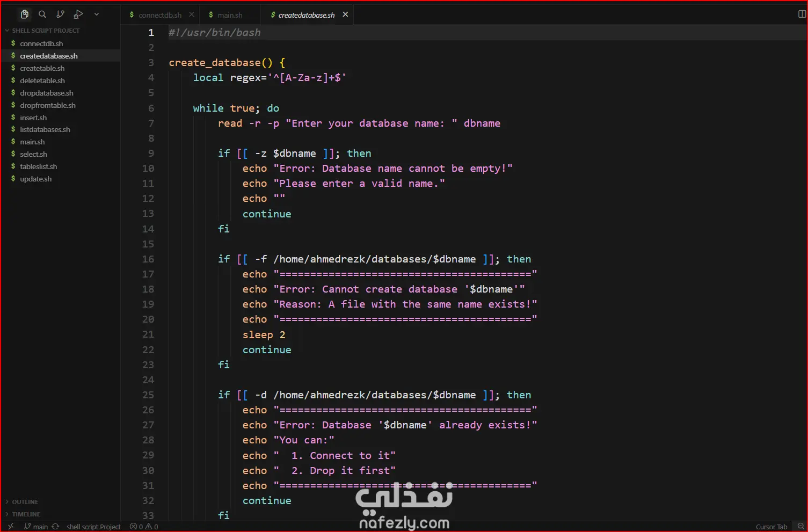Open remote window status bar icon
The height and width of the screenshot is (532, 808).
click(10, 527)
